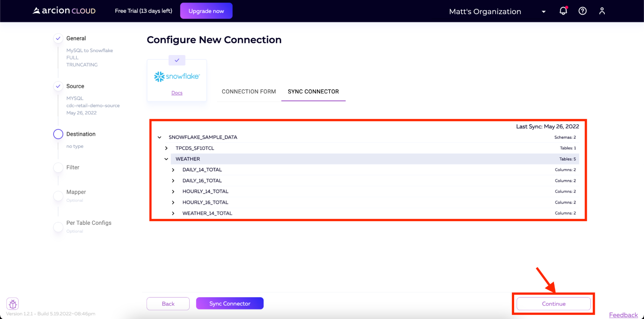Screen dimensions: 644x319
Task: Expand the TPCDS_SF10TCL schema
Action: [x=166, y=148]
